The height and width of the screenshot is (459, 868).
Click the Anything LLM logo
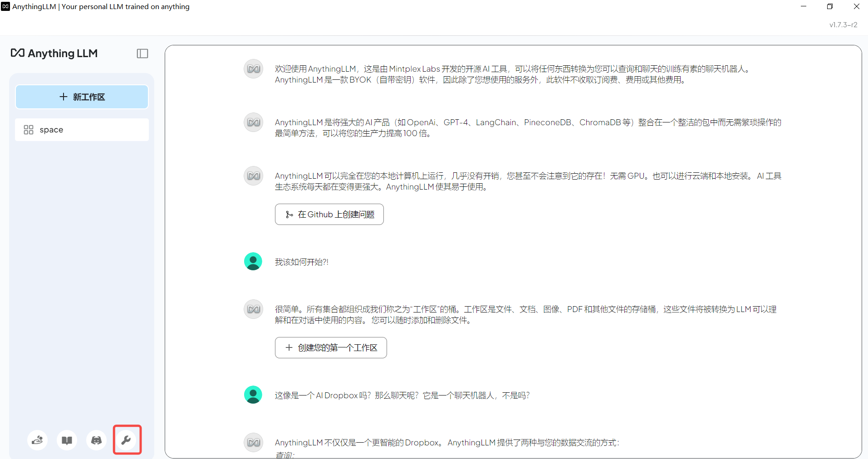(54, 54)
